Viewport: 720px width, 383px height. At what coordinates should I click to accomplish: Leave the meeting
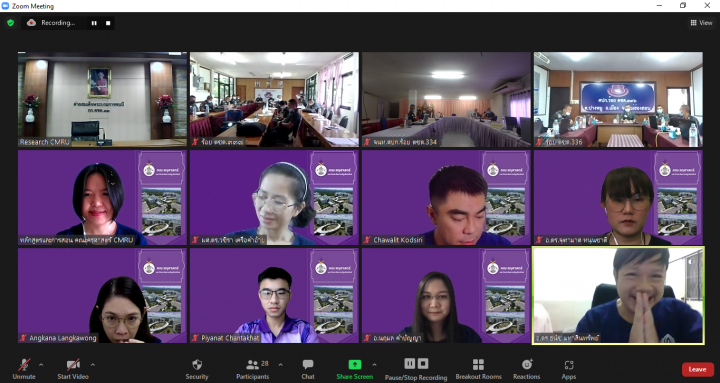(698, 369)
